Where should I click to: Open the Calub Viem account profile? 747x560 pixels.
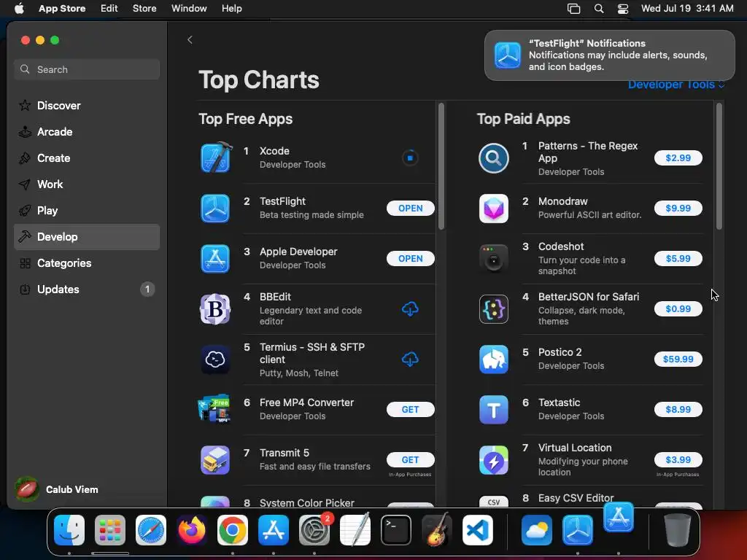(57, 489)
